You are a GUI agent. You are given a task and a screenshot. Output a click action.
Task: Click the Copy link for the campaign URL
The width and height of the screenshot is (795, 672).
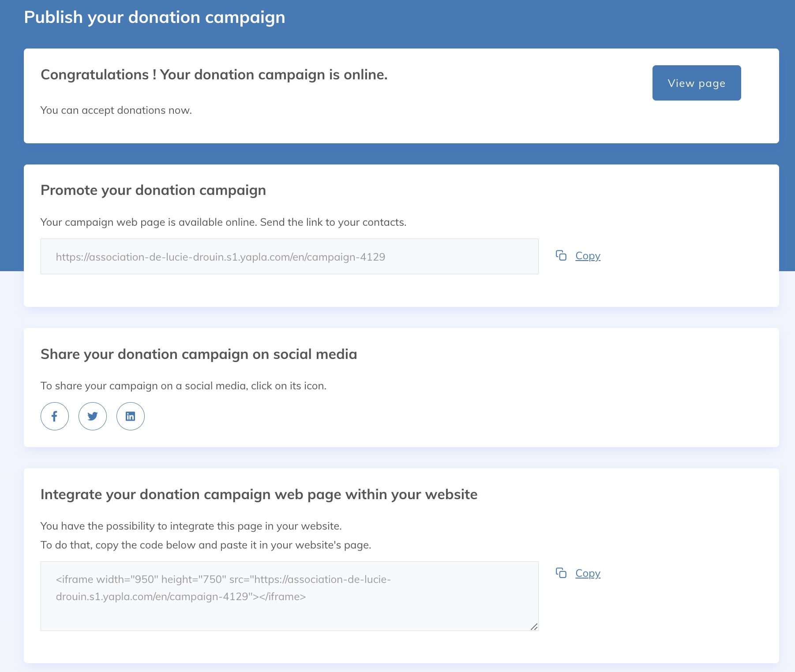pos(587,255)
